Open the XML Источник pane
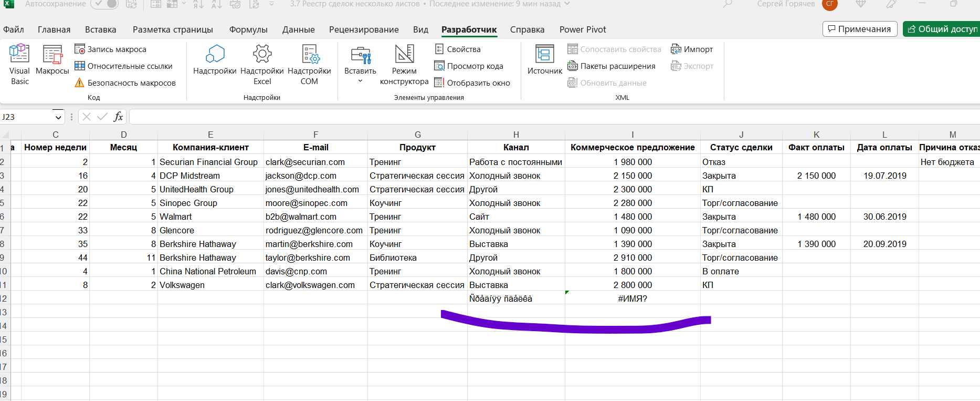This screenshot has width=980, height=401. click(544, 60)
